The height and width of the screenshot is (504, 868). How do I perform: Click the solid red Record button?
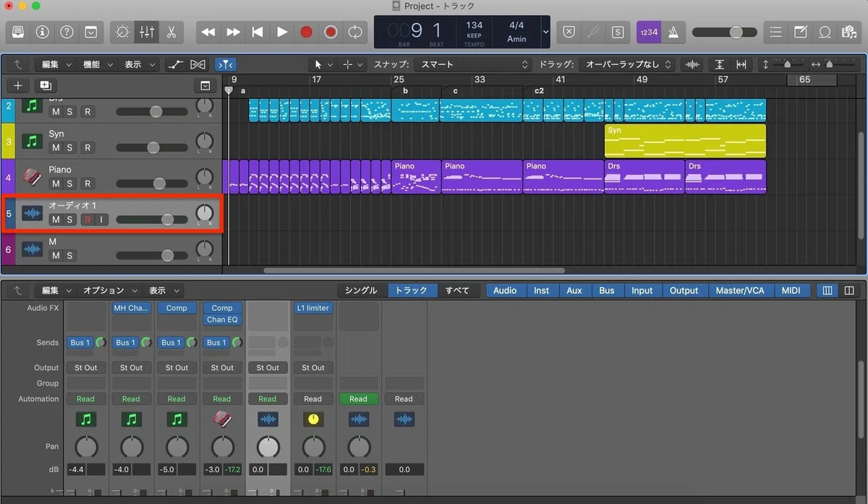click(306, 32)
